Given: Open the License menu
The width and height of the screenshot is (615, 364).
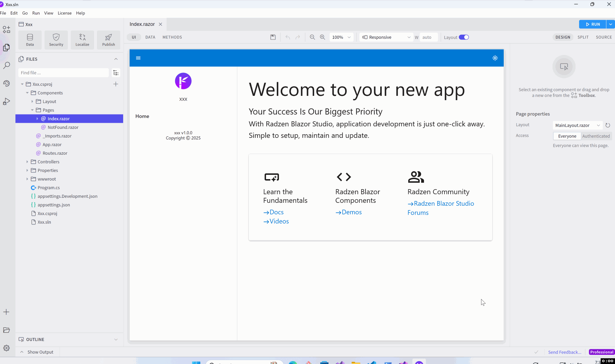Looking at the screenshot, I should click(x=65, y=13).
